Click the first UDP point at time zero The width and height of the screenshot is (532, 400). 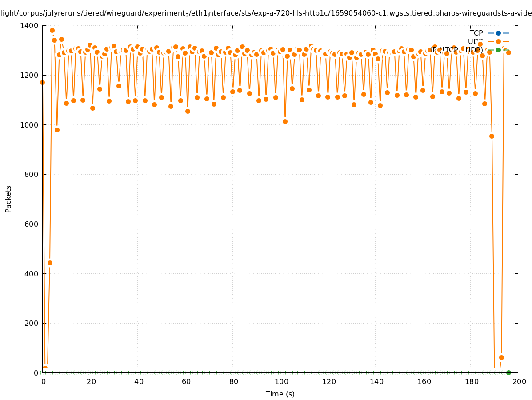[x=42, y=82]
